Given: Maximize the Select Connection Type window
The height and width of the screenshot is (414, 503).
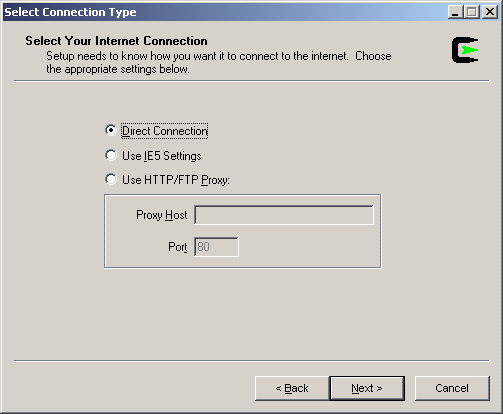Looking at the screenshot, I should tap(472, 12).
